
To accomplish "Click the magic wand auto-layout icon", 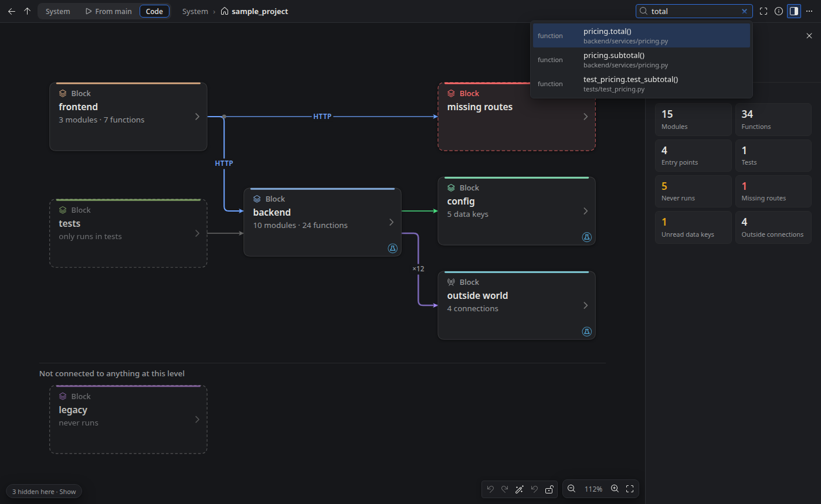I will pos(520,489).
